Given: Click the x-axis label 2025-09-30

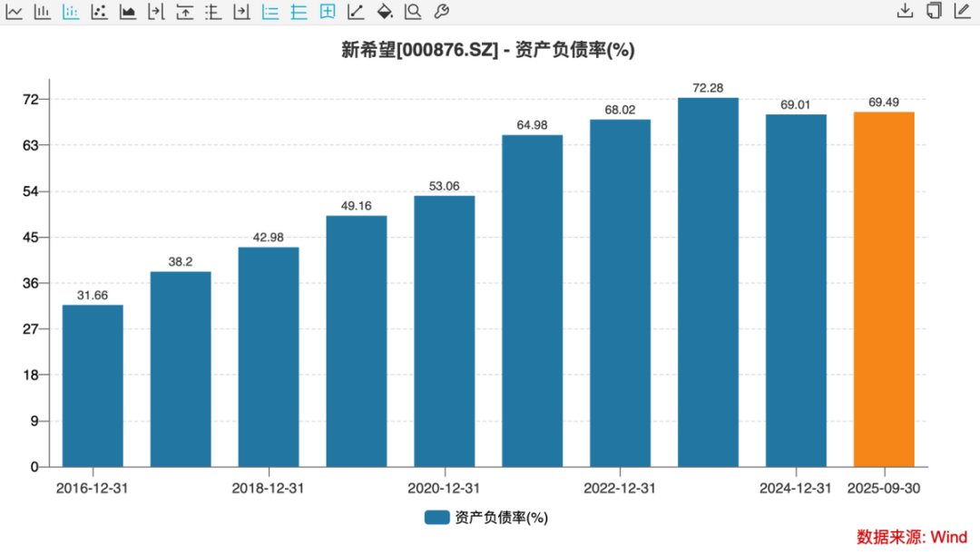Looking at the screenshot, I should (x=884, y=488).
